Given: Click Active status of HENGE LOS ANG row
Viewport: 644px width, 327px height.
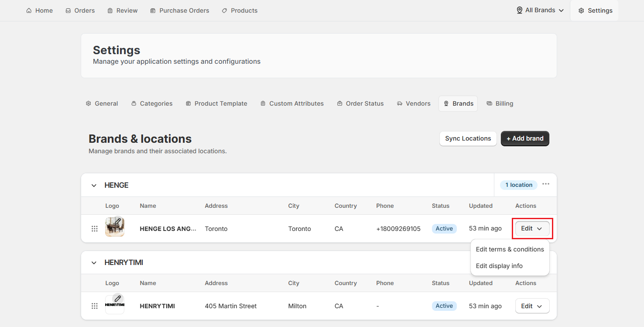Looking at the screenshot, I should [444, 228].
